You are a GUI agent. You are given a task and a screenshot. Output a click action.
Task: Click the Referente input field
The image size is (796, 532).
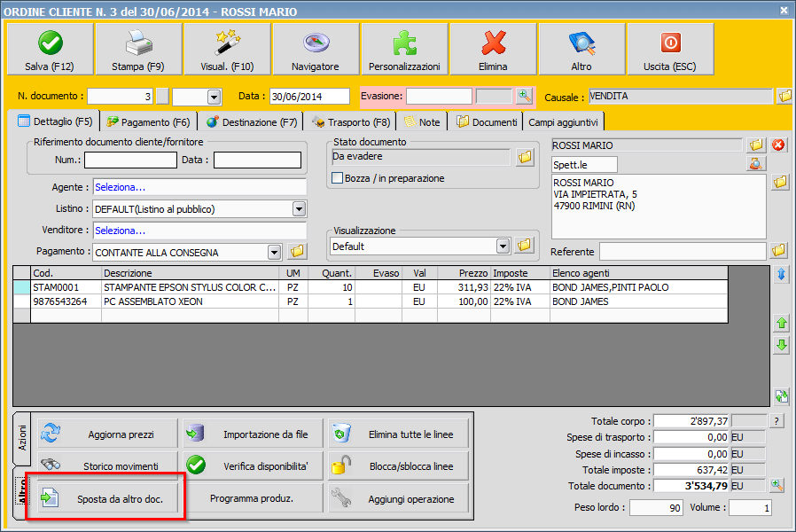click(683, 252)
